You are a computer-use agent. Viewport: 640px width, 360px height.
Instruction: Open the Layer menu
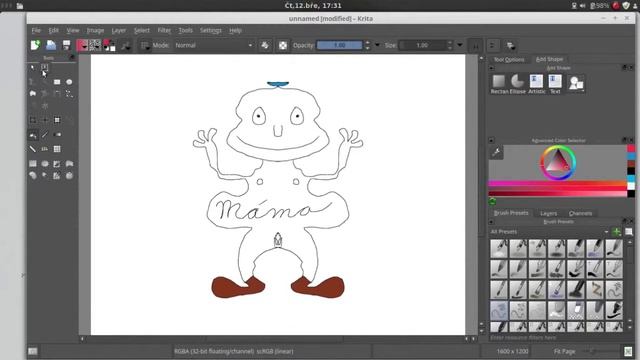click(119, 30)
